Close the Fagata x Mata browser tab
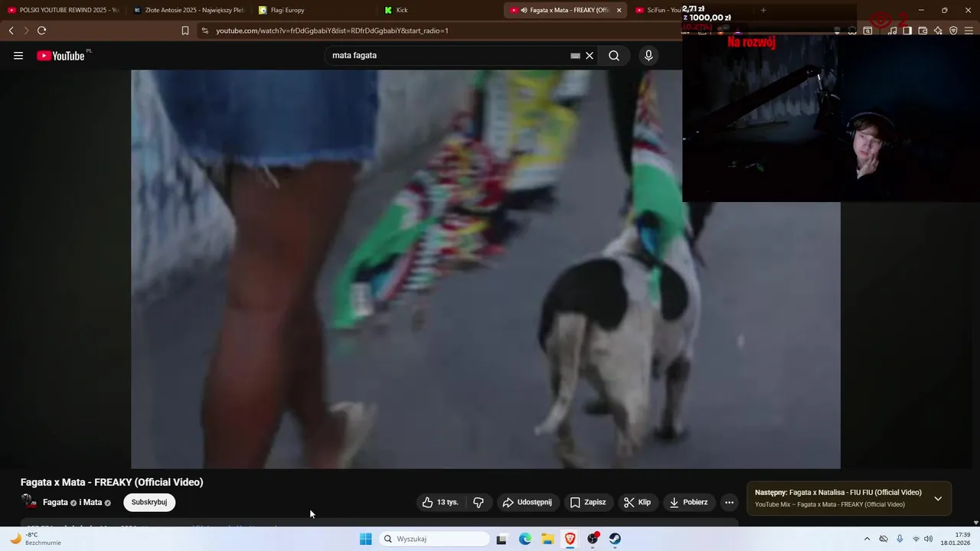Viewport: 980px width, 551px height. pyautogui.click(x=619, y=10)
